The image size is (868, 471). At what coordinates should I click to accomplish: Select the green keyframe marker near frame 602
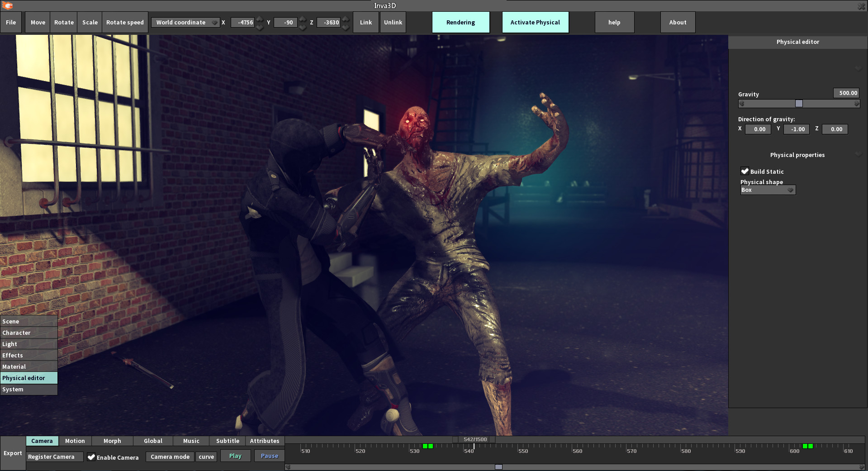(x=806, y=446)
